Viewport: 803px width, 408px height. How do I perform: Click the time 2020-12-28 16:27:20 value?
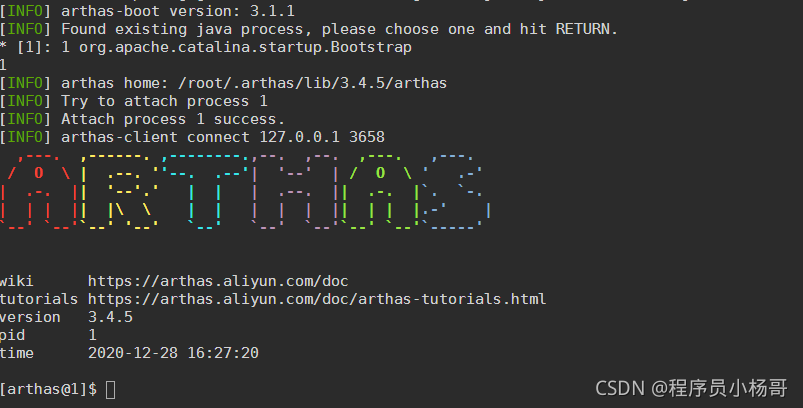(x=173, y=353)
